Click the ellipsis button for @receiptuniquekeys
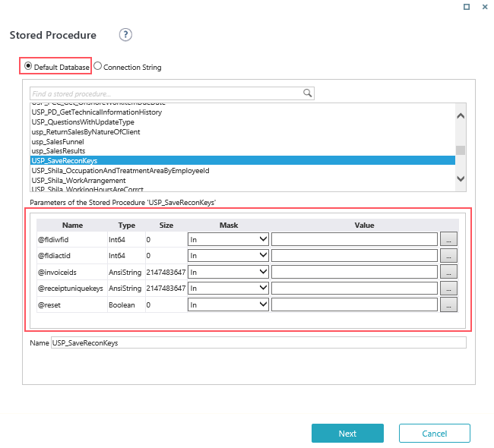Image resolution: width=494 pixels, height=448 pixels. tap(448, 288)
